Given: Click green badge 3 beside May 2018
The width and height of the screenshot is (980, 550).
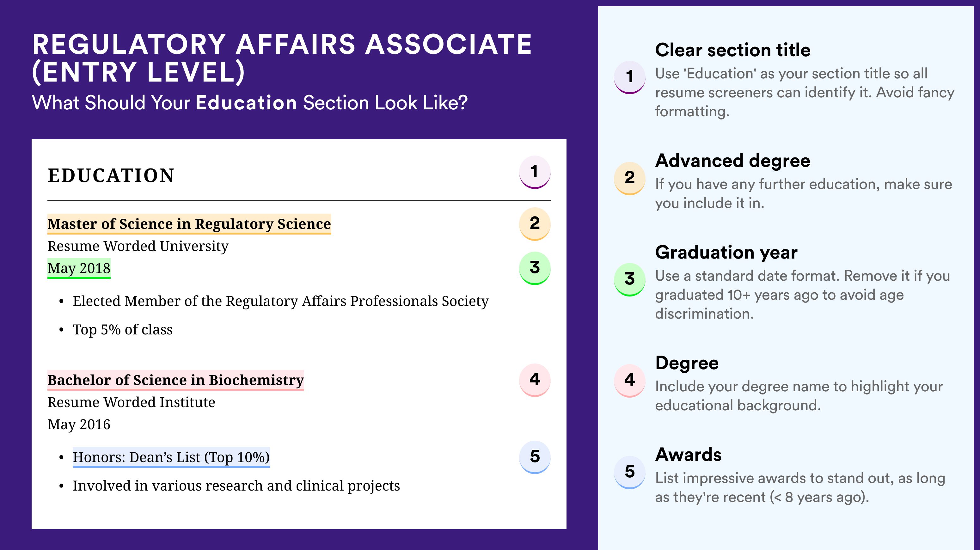Looking at the screenshot, I should tap(535, 268).
